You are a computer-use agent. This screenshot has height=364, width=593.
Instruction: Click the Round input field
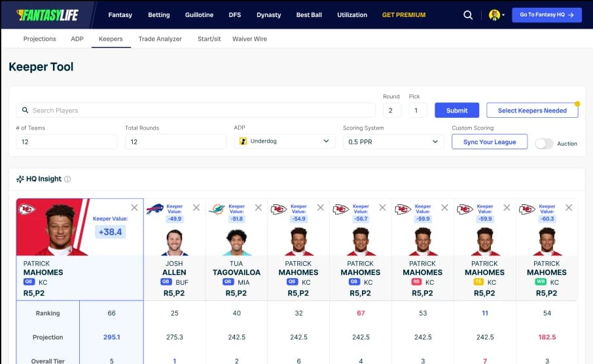pos(392,110)
